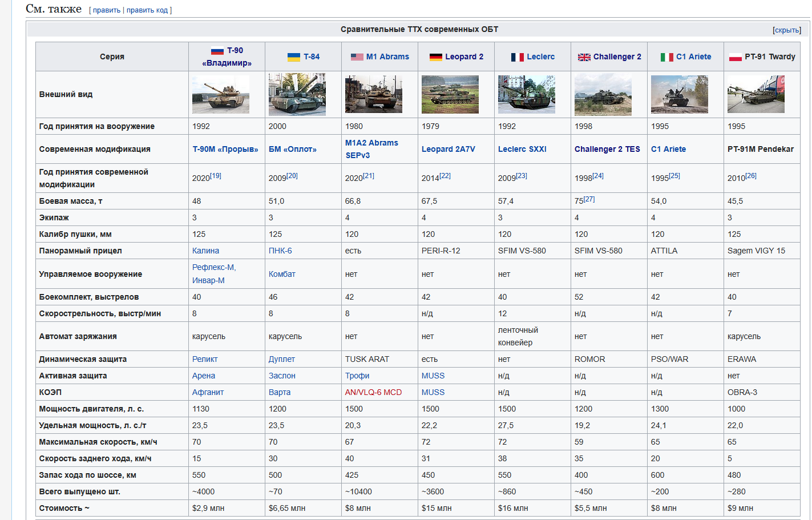The width and height of the screenshot is (812, 520).
Task: Open the Challenger 2 thumbnail image
Action: tap(603, 95)
